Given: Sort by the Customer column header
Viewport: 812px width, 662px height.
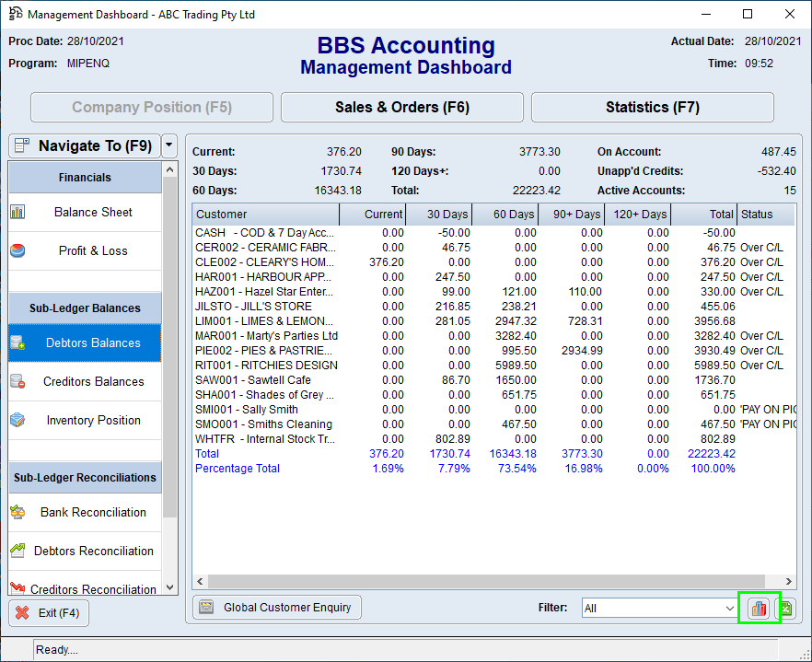Looking at the screenshot, I should click(x=265, y=215).
